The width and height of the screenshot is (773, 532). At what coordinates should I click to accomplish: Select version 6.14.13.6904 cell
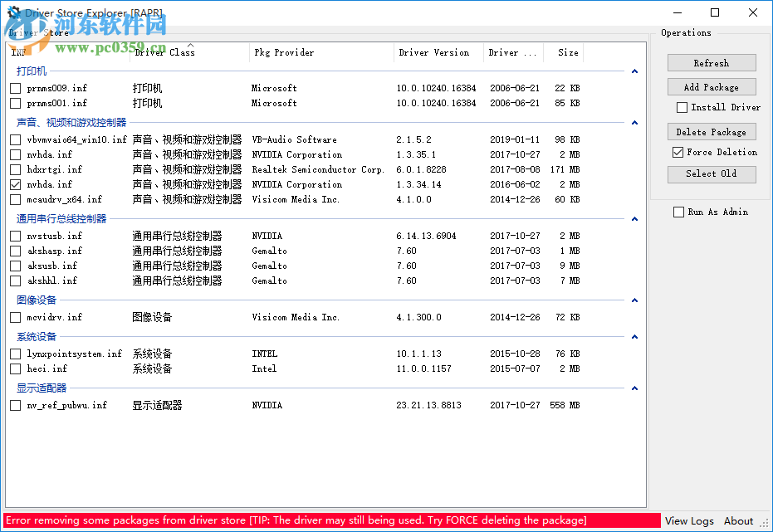coord(427,236)
